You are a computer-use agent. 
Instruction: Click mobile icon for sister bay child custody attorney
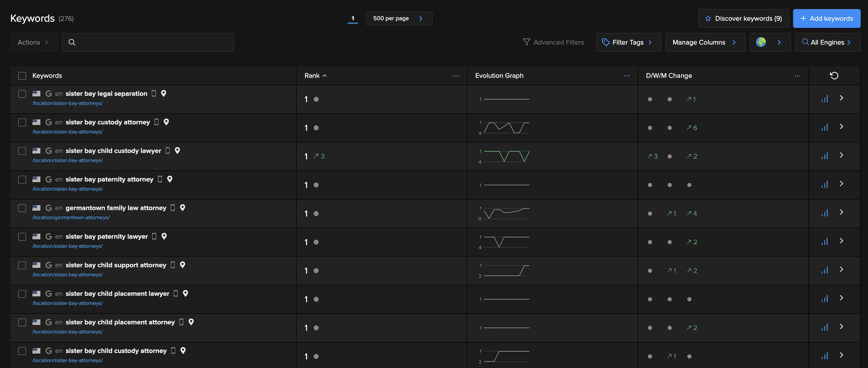[x=173, y=351]
